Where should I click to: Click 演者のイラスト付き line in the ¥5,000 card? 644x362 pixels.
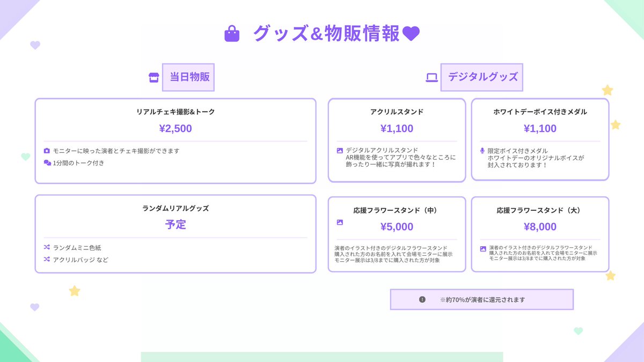(x=391, y=248)
